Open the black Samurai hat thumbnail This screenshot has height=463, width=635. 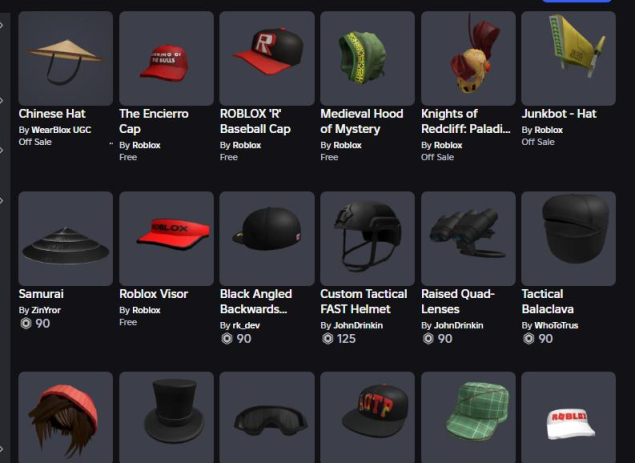66,239
